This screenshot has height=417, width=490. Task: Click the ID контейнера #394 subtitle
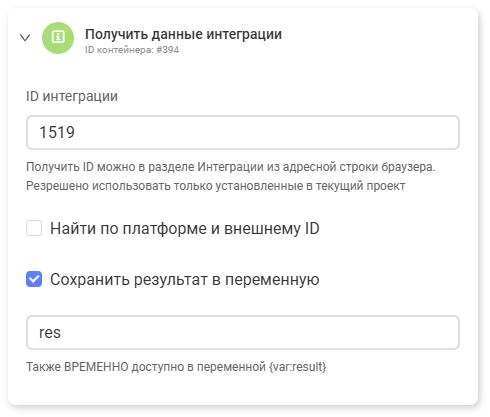[x=132, y=50]
